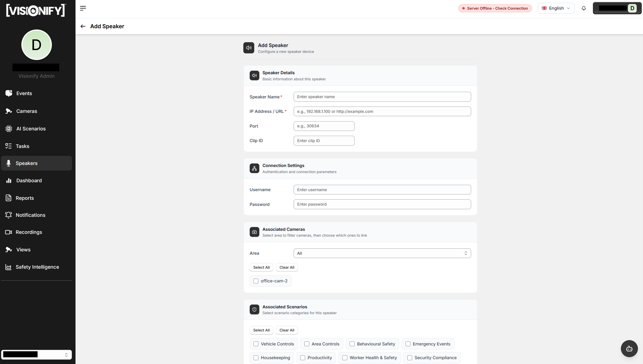The width and height of the screenshot is (643, 364).
Task: Open the Area dropdown set to All
Action: (382, 253)
